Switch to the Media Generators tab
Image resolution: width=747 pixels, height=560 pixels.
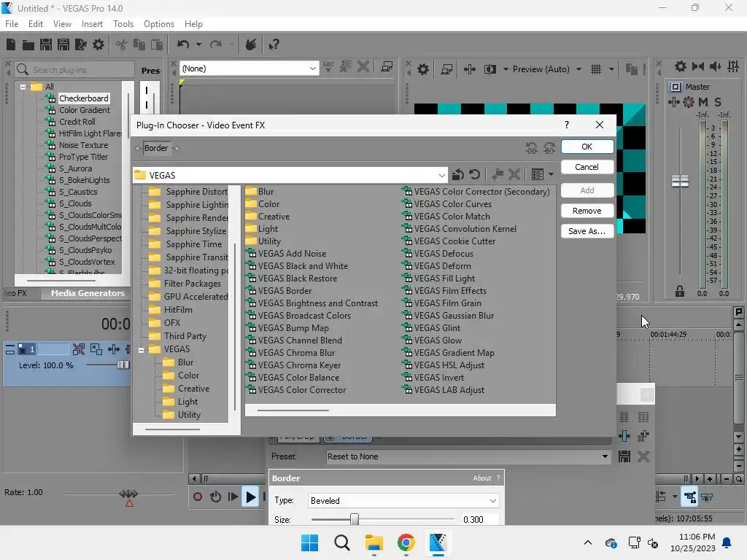click(x=88, y=293)
